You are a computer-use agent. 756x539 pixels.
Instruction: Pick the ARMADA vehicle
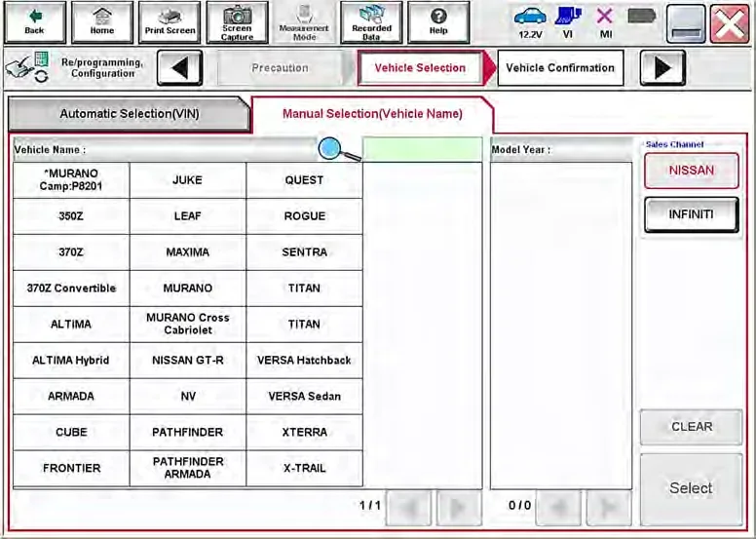pos(71,396)
